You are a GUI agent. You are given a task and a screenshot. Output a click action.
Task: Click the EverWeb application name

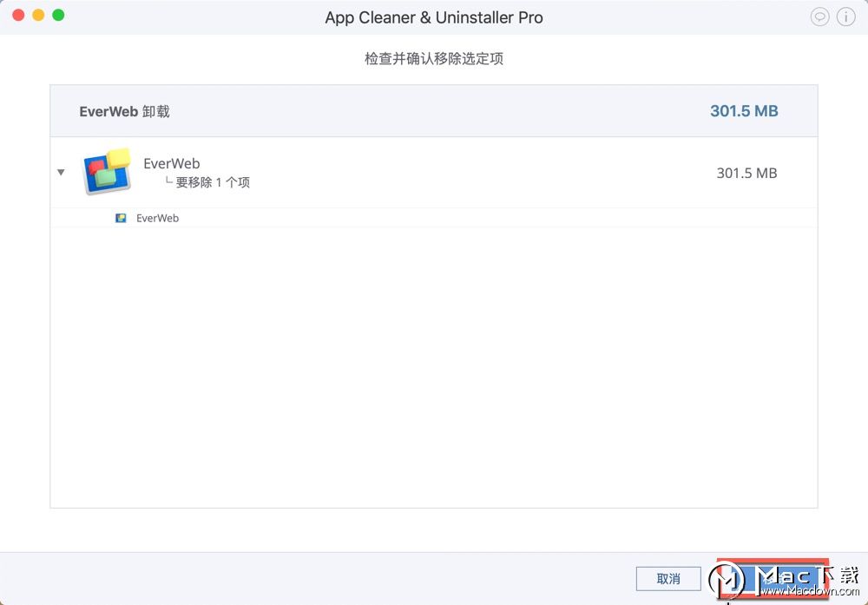point(172,163)
